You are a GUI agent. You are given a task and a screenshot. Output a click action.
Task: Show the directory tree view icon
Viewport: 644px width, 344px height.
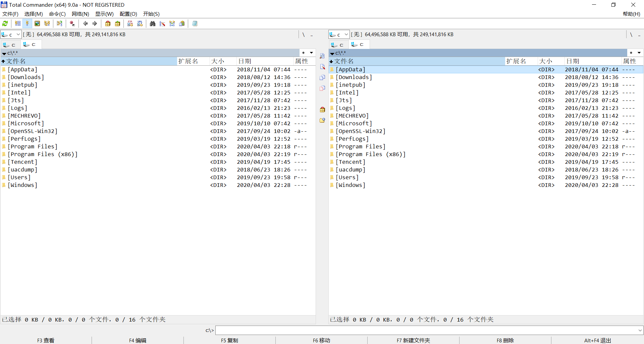pos(47,23)
